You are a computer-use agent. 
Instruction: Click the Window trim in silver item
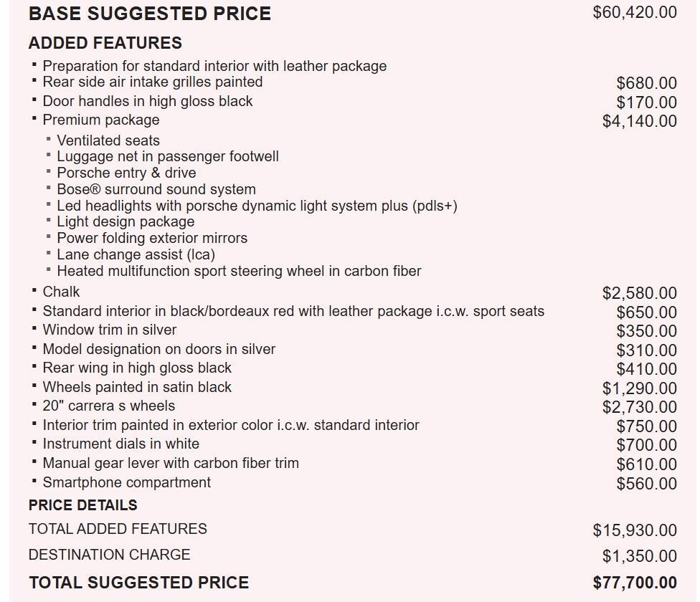109,330
